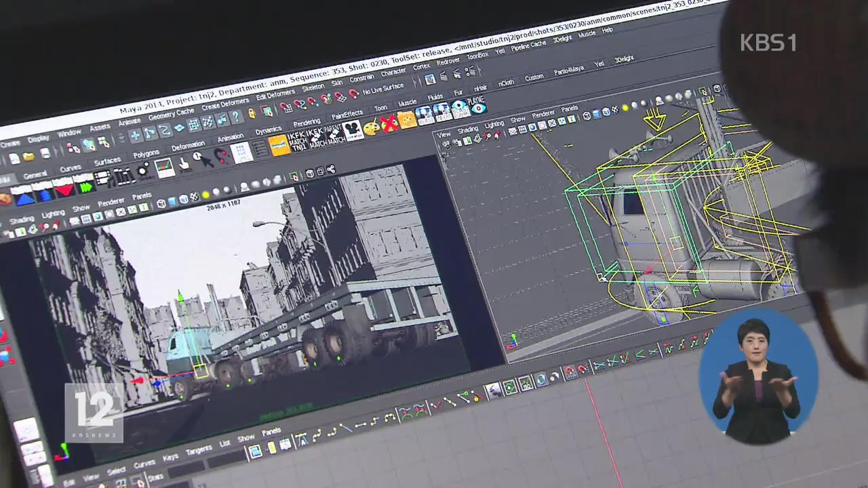
Task: Click the yellow banner shelf icon
Action: point(279,145)
